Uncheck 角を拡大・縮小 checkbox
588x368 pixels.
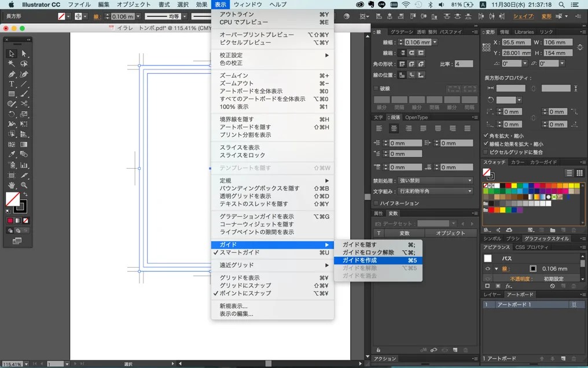coord(486,136)
